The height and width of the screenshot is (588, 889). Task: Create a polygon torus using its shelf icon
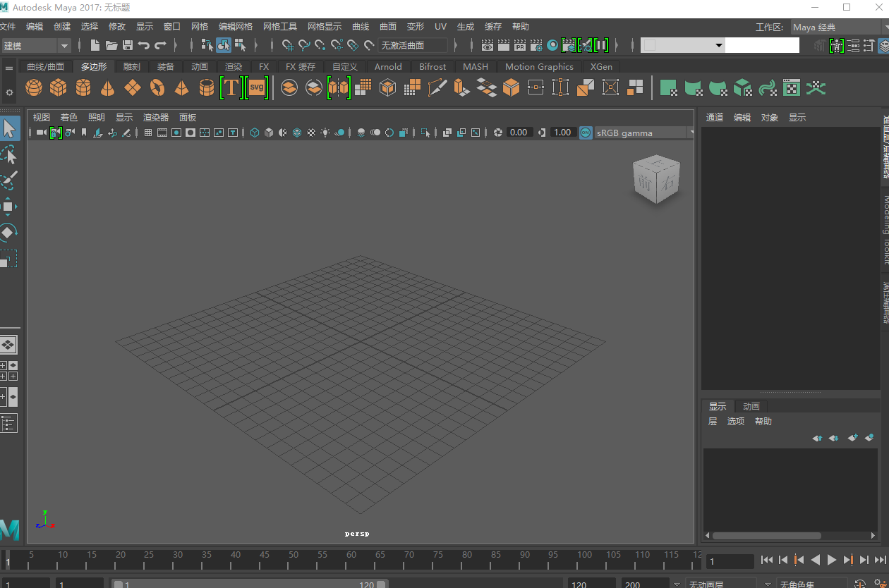[157, 87]
